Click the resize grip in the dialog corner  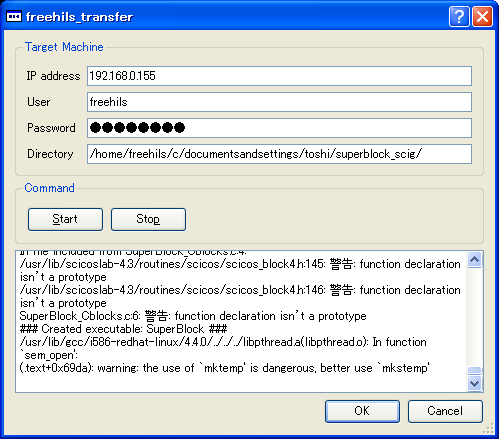pos(489,429)
